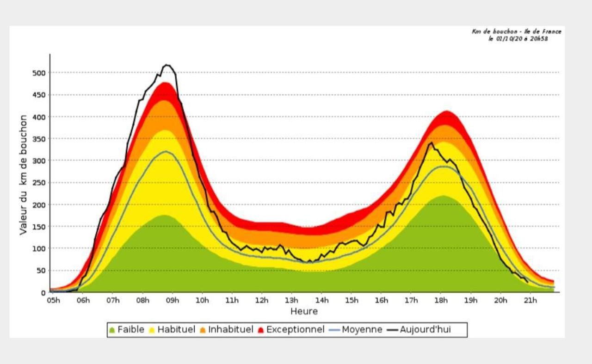592x364 pixels.
Task: Click the orange Inhabituel legend swatch
Action: (x=202, y=330)
